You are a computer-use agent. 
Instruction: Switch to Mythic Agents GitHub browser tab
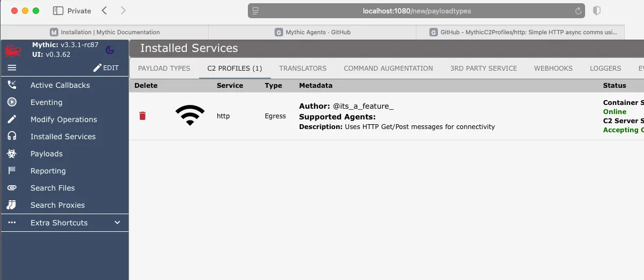pyautogui.click(x=312, y=32)
